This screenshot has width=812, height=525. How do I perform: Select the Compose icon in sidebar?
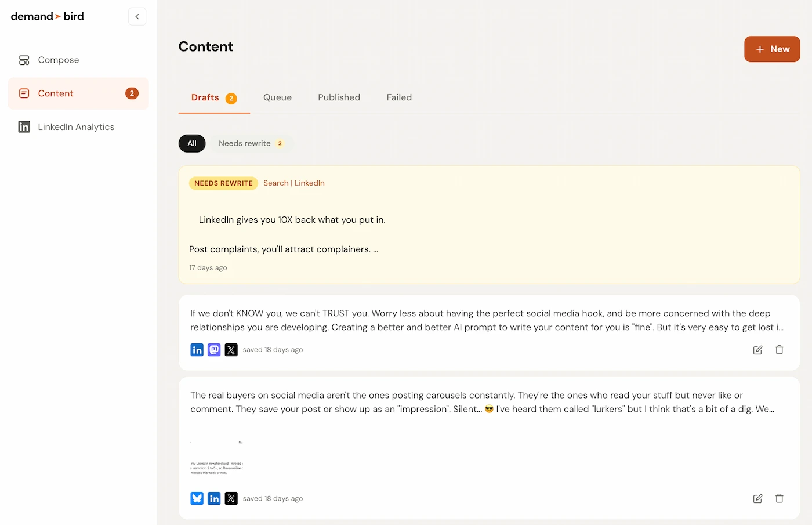point(23,60)
